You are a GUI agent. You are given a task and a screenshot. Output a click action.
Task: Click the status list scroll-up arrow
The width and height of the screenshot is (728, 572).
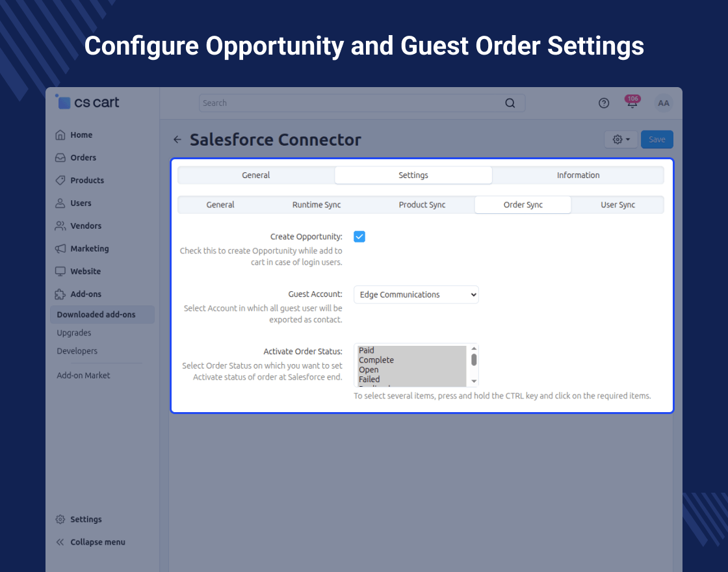[474, 348]
